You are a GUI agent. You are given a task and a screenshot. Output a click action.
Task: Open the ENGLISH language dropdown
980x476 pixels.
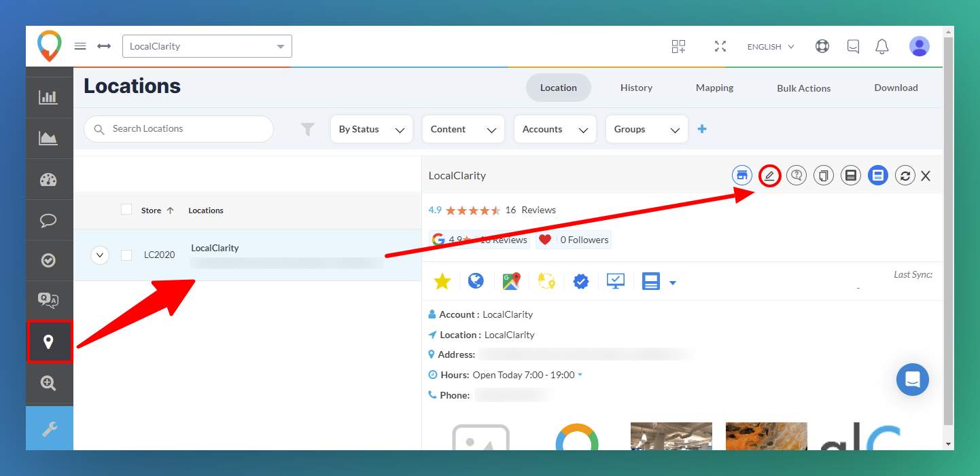[771, 47]
